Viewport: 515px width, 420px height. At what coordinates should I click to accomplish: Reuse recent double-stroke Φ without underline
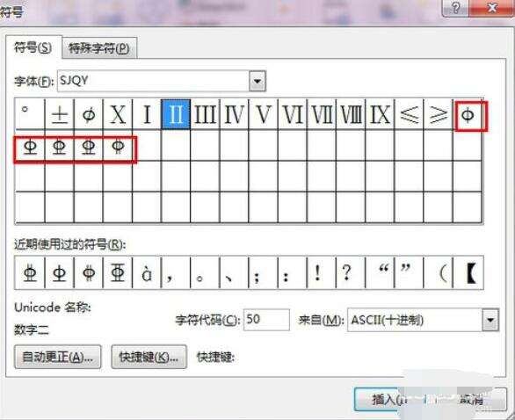coord(89,273)
